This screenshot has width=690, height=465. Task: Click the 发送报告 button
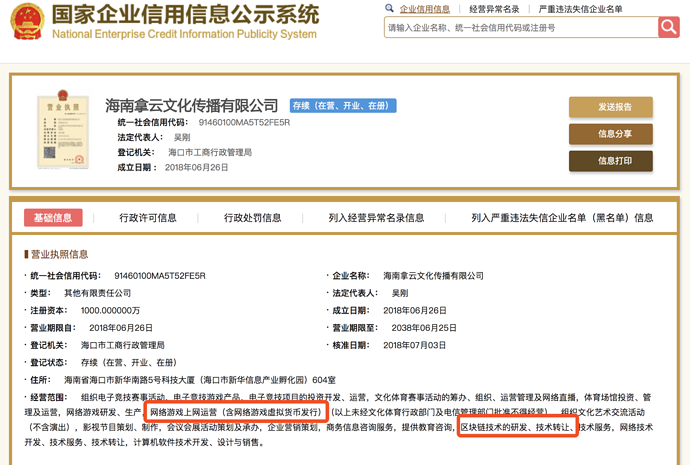point(610,107)
